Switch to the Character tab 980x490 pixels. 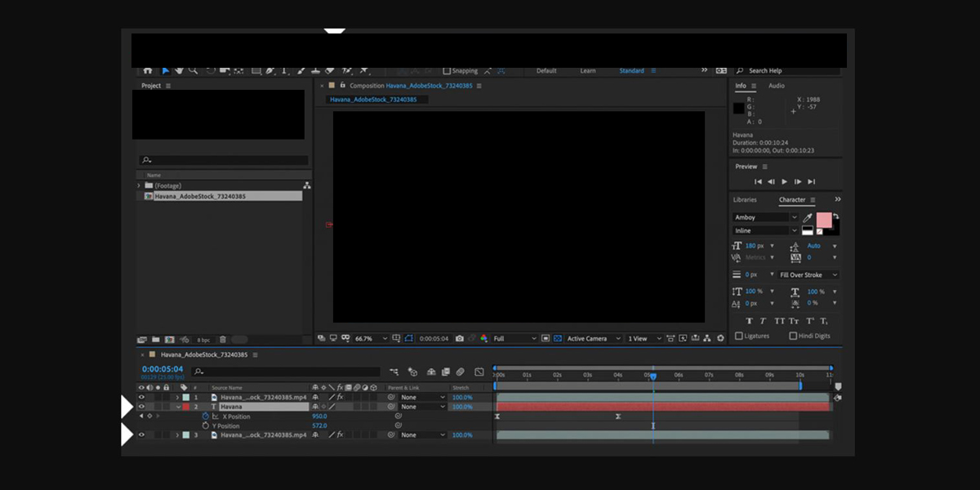coord(792,200)
